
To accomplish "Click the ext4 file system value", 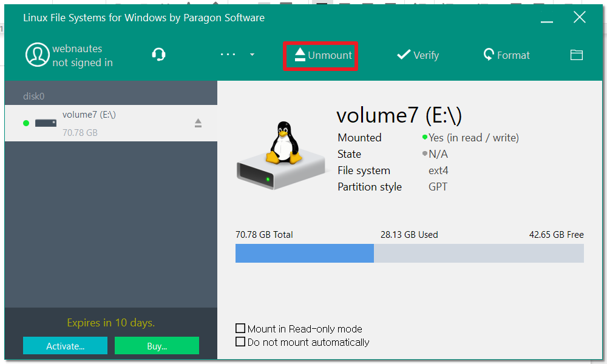I will (438, 170).
